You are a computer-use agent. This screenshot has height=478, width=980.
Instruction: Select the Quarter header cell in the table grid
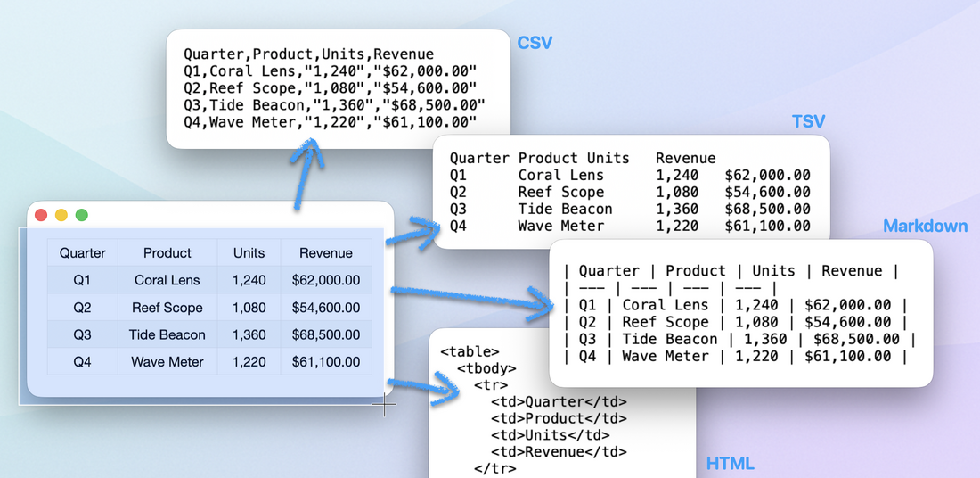[x=82, y=253]
